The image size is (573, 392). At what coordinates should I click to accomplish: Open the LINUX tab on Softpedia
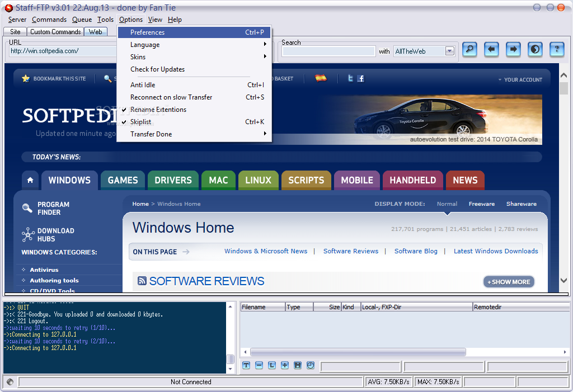(x=259, y=180)
